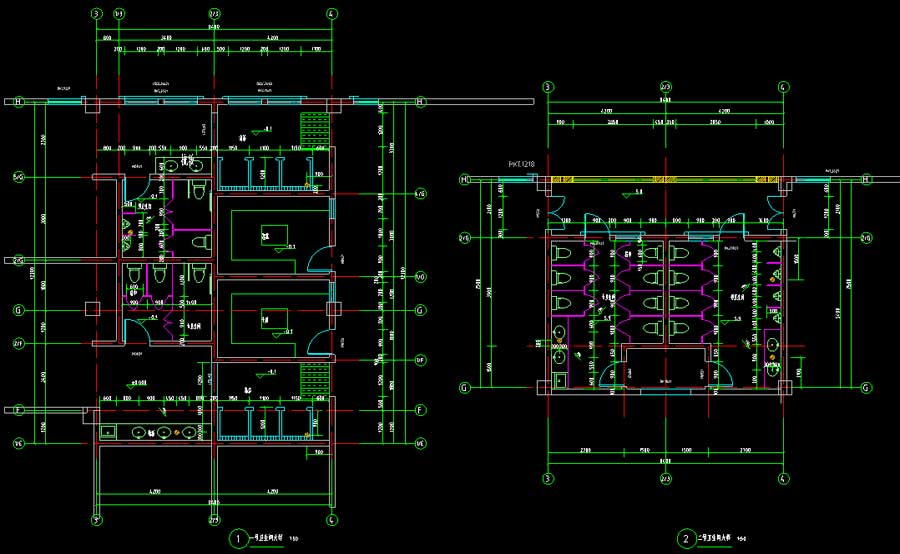Viewport: 900px width, 554px height.
Task: Select axis bubble H right of the right plan
Action: [x=866, y=180]
